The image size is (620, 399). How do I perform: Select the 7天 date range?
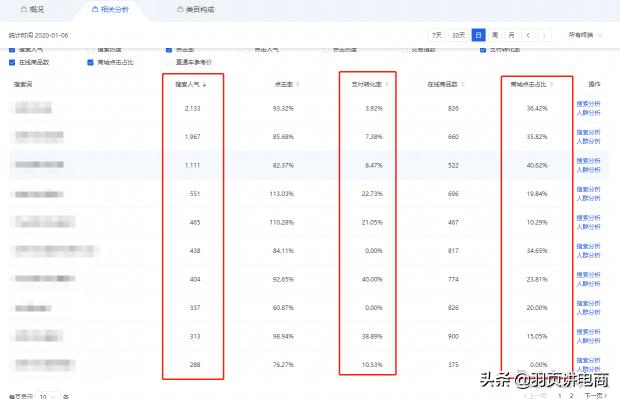click(x=437, y=35)
